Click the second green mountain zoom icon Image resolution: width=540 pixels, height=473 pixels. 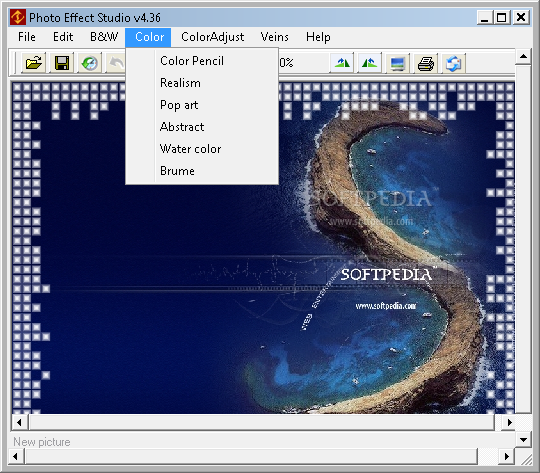pyautogui.click(x=370, y=63)
